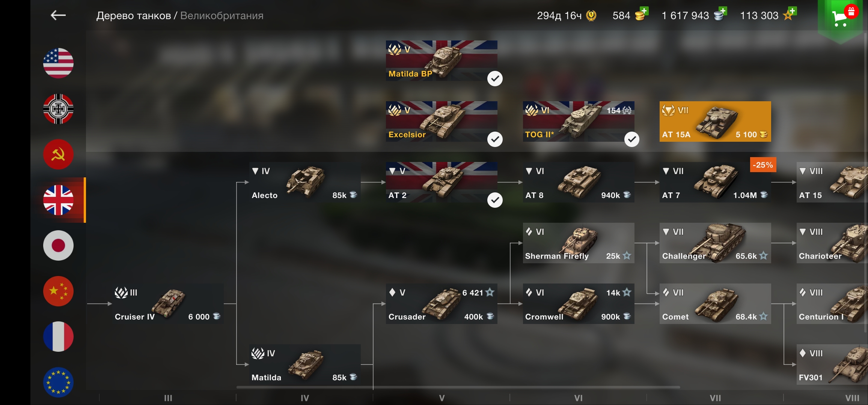This screenshot has height=405, width=868.
Task: Click the Excelsior owned checkmark
Action: point(495,139)
